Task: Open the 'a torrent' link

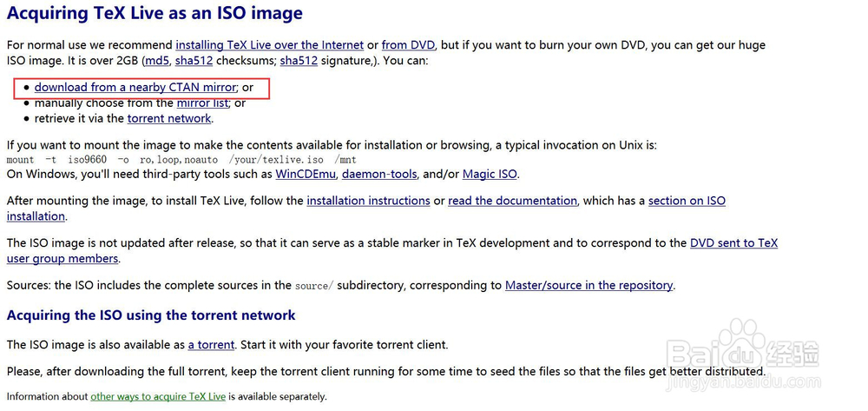Action: (x=212, y=345)
